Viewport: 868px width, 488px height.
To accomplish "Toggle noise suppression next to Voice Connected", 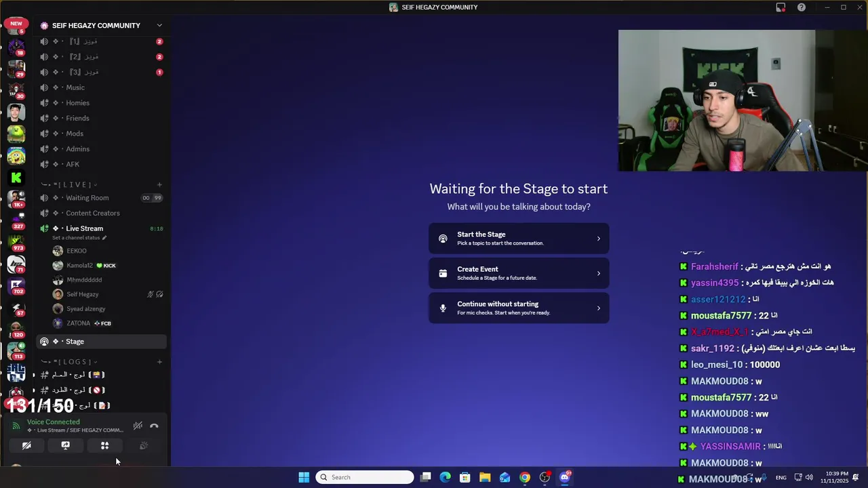I will 138,426.
